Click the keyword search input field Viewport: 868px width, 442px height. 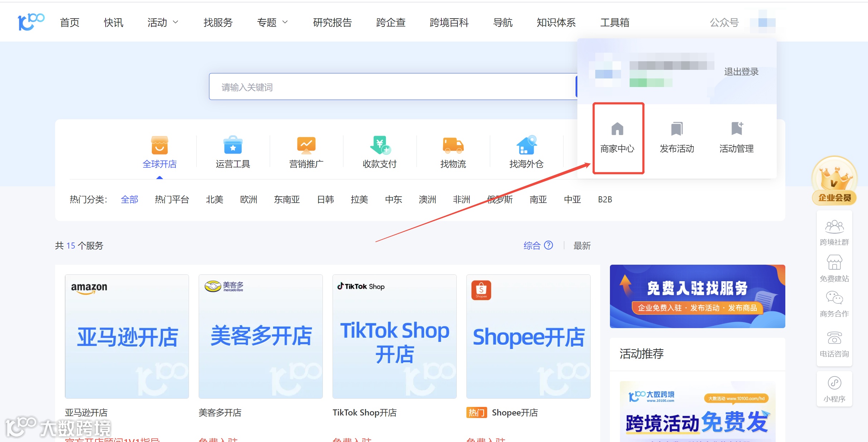(x=392, y=87)
